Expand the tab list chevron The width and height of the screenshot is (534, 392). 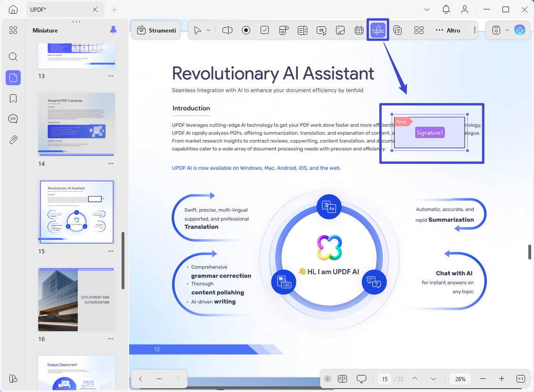pyautogui.click(x=427, y=9)
